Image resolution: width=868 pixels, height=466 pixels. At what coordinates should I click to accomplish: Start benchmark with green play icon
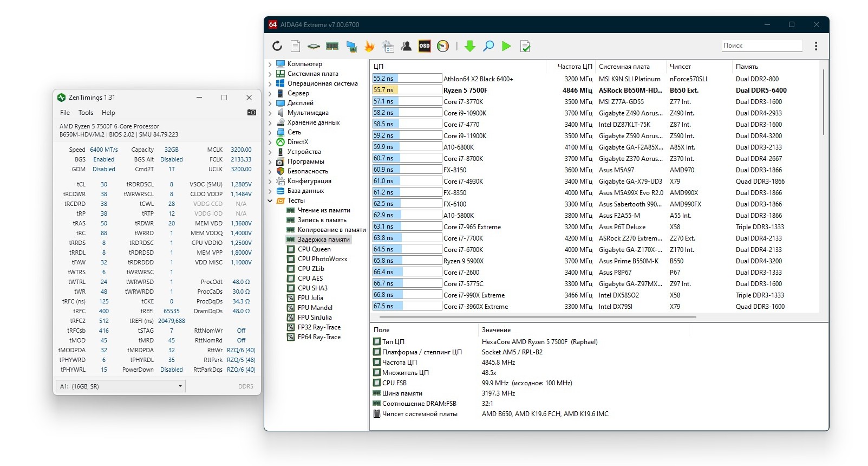pyautogui.click(x=506, y=46)
